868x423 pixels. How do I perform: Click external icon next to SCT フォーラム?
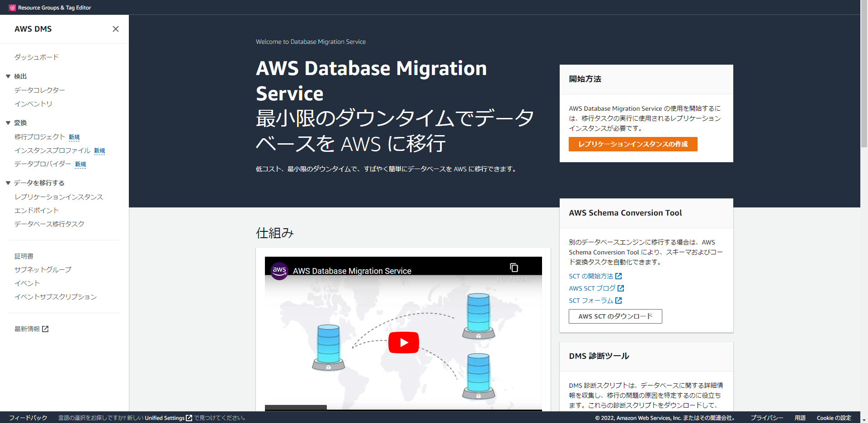(x=618, y=301)
